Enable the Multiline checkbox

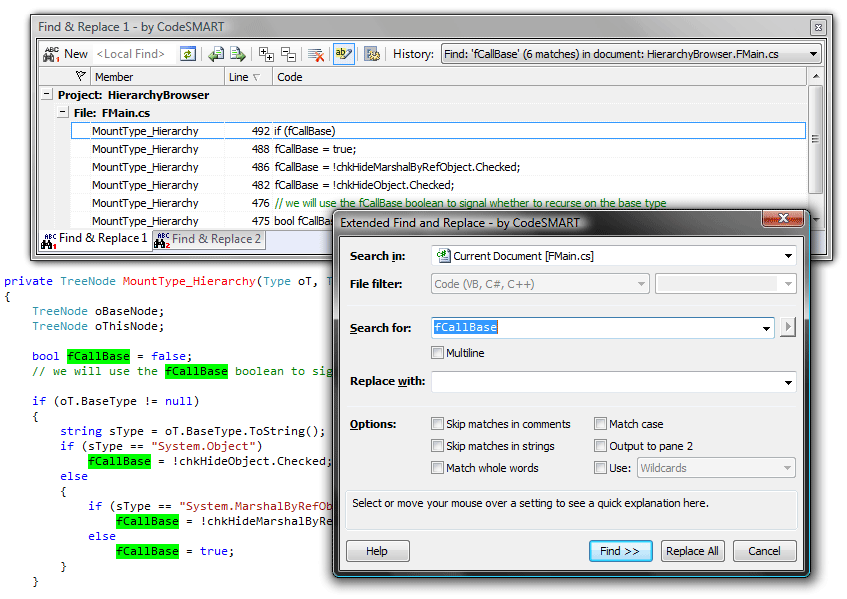point(437,353)
